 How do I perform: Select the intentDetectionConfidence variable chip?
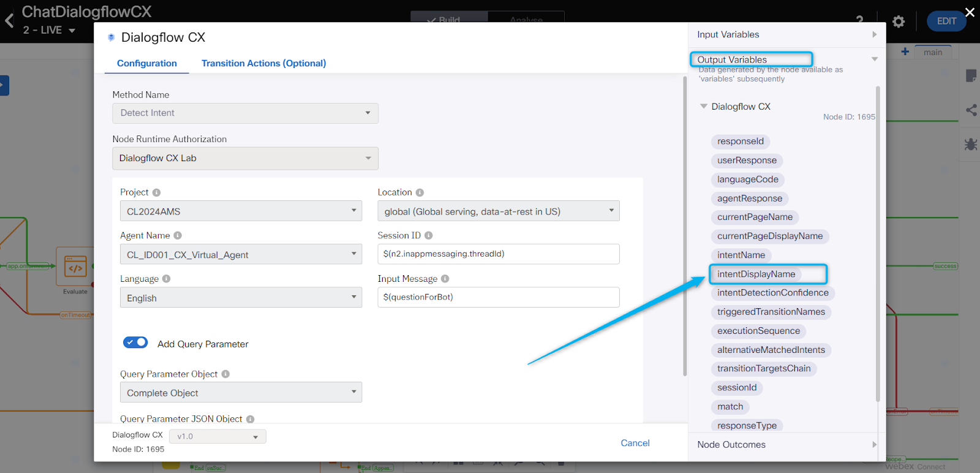773,293
